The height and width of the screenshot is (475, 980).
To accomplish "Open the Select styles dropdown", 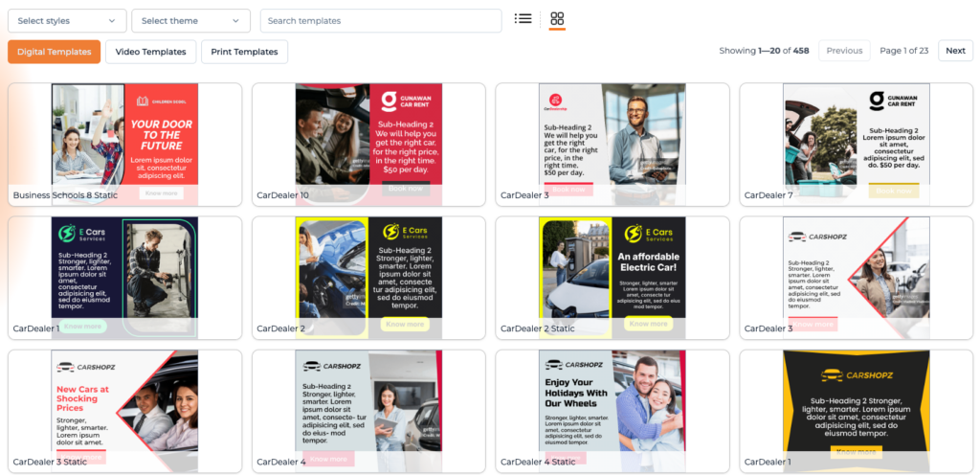I will pyautogui.click(x=67, y=21).
